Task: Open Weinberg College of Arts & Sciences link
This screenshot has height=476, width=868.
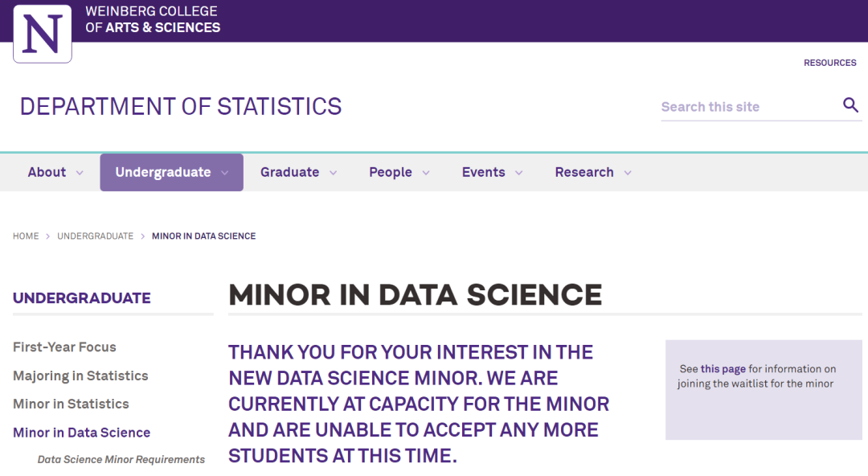Action: click(153, 19)
